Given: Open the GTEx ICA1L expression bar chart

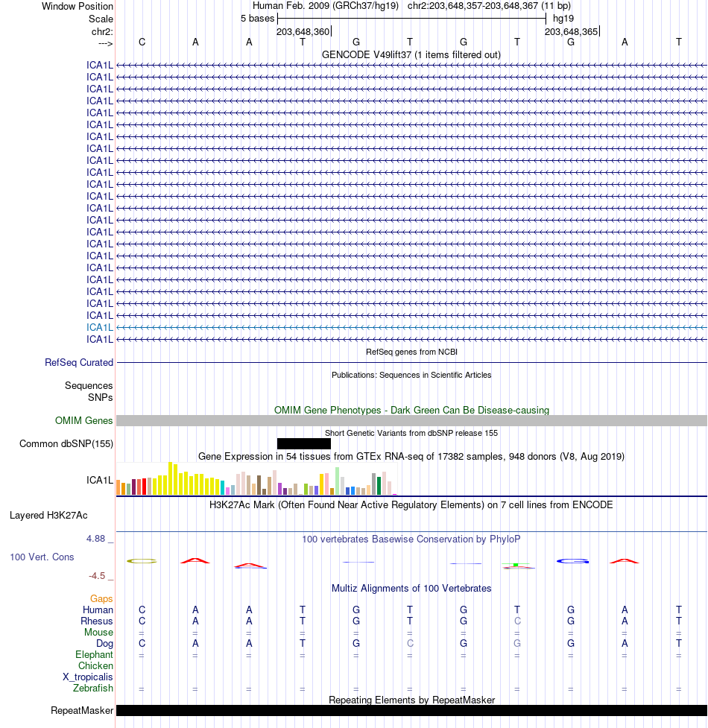Looking at the screenshot, I should pyautogui.click(x=256, y=478).
